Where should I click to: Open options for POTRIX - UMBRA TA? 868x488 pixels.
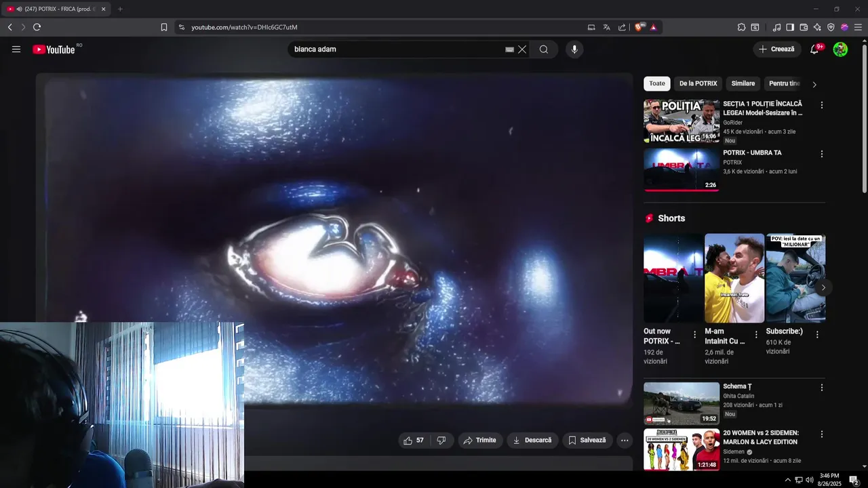coord(821,154)
